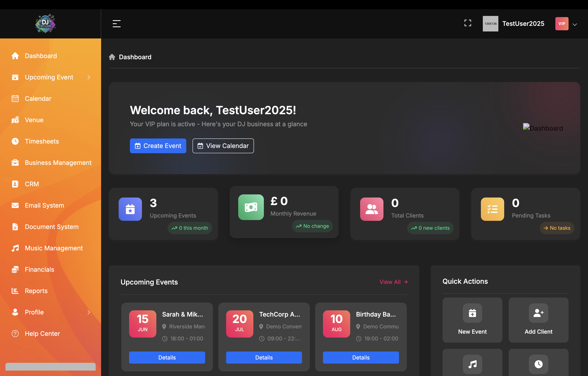Enter fullscreen mode with the fullscreen icon
This screenshot has height=376, width=588.
[467, 23]
